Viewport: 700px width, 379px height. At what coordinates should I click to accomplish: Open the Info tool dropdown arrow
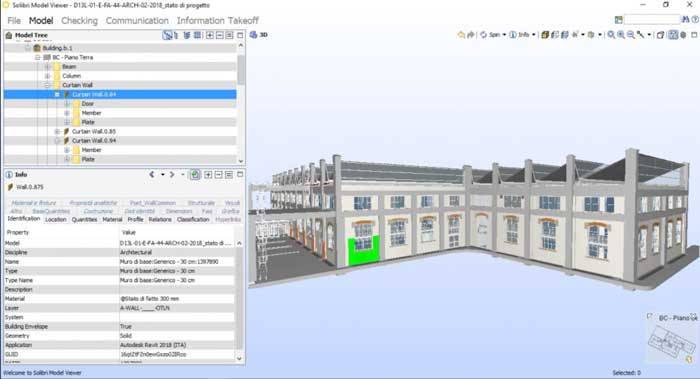tap(533, 35)
